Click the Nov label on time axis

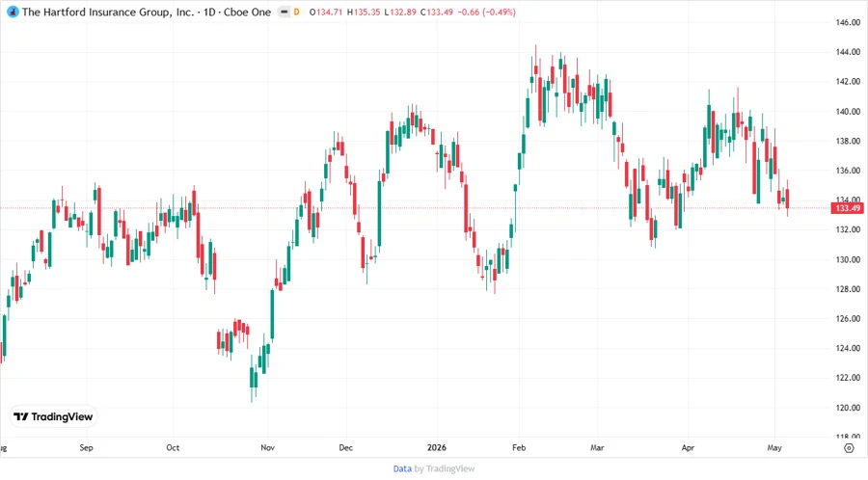pyautogui.click(x=267, y=447)
